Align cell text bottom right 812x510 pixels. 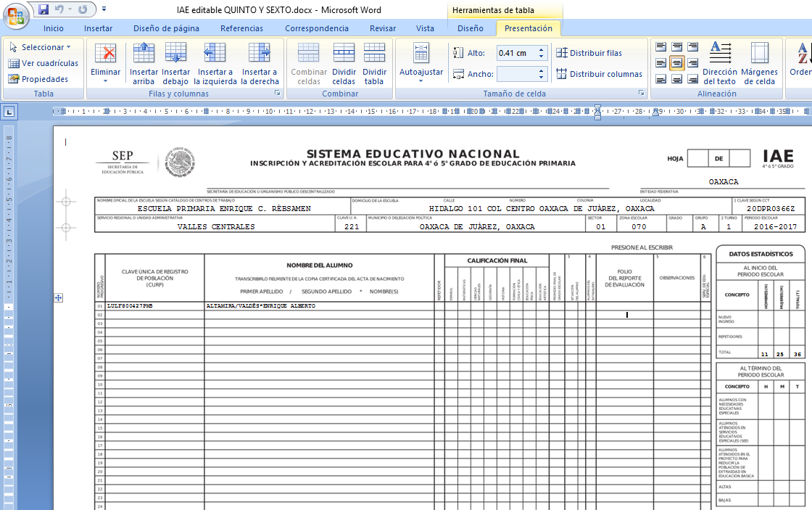(693, 79)
